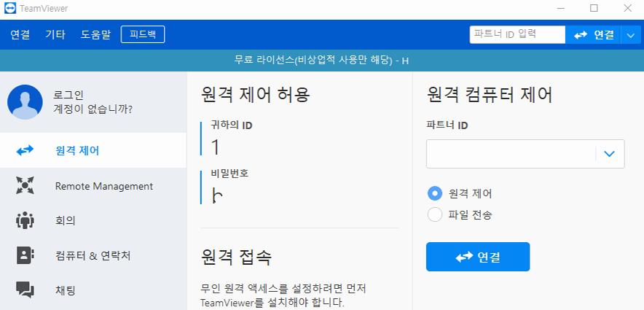Select the 원격 제어 radio button

point(435,193)
